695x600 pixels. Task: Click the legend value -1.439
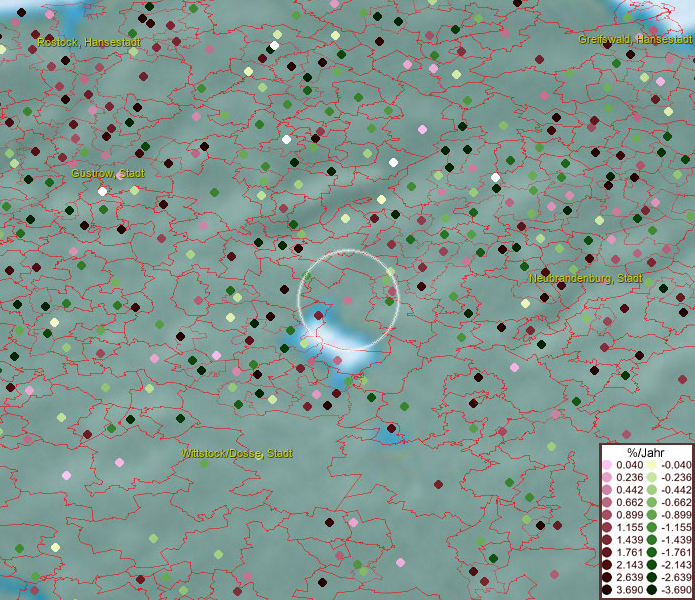676,540
